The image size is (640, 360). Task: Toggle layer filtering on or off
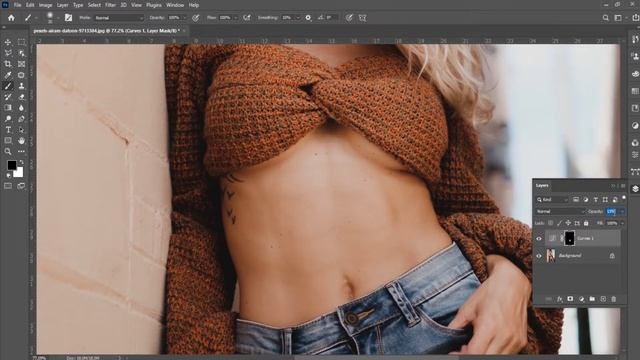tap(624, 198)
